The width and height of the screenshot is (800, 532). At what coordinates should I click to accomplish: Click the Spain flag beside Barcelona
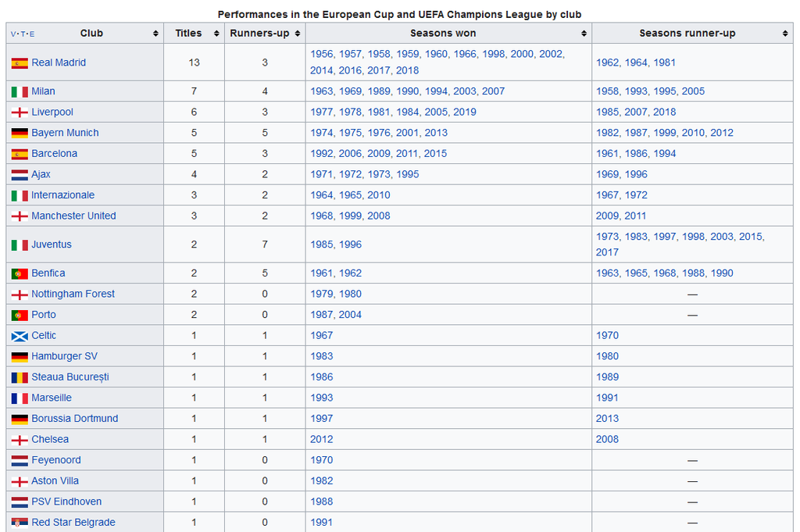pos(20,154)
